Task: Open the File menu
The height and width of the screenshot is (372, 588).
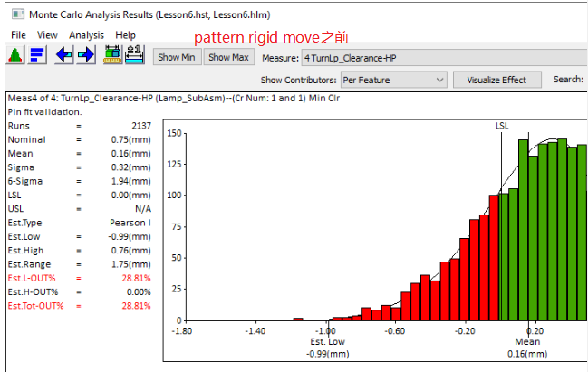Action: point(18,34)
